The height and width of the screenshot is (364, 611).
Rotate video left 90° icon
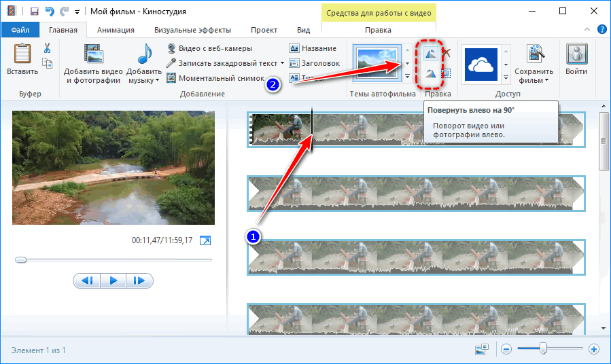(x=430, y=54)
